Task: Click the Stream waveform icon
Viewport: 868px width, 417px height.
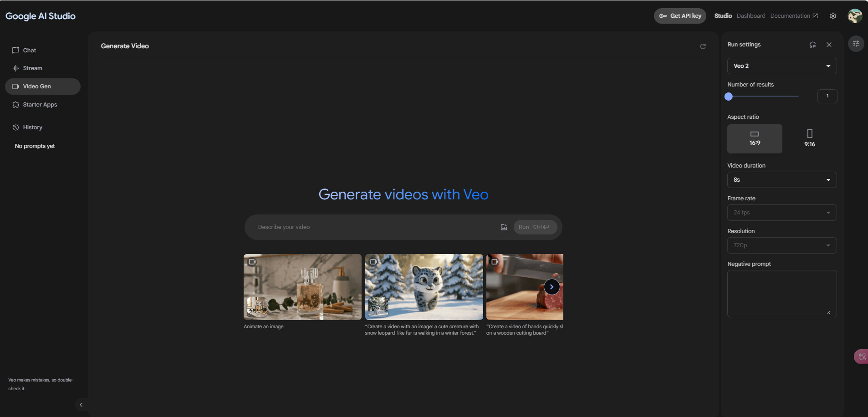Action: coord(15,68)
